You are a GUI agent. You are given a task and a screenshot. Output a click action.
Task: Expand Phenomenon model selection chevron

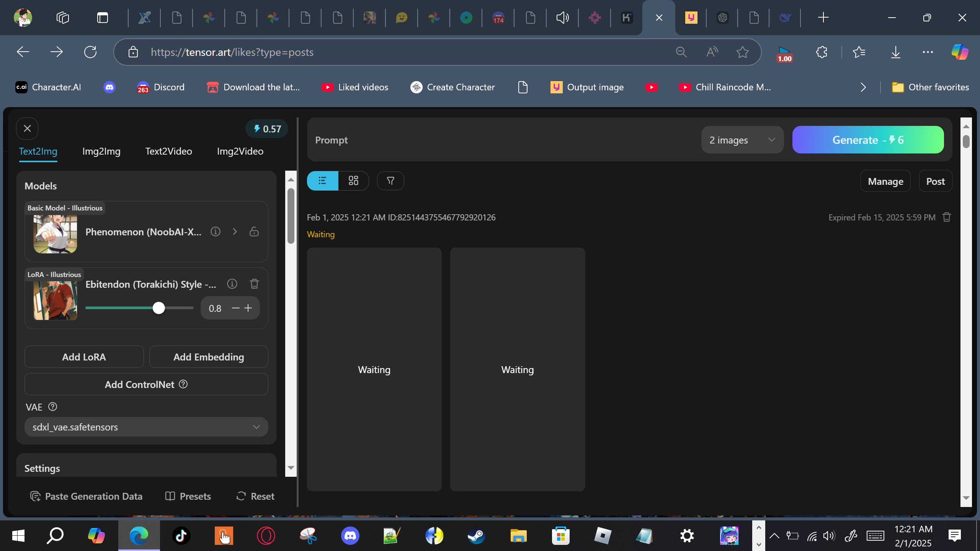point(235,231)
